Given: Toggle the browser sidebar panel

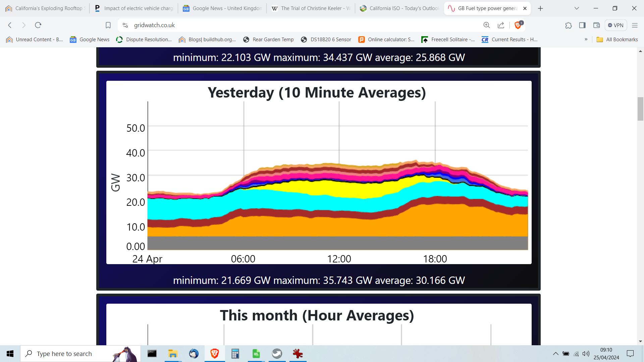Looking at the screenshot, I should tap(582, 25).
